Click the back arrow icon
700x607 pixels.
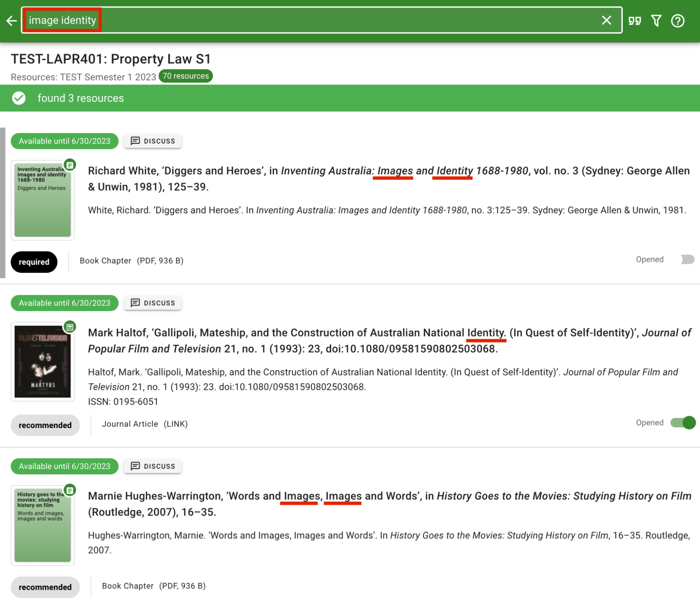pos(12,21)
